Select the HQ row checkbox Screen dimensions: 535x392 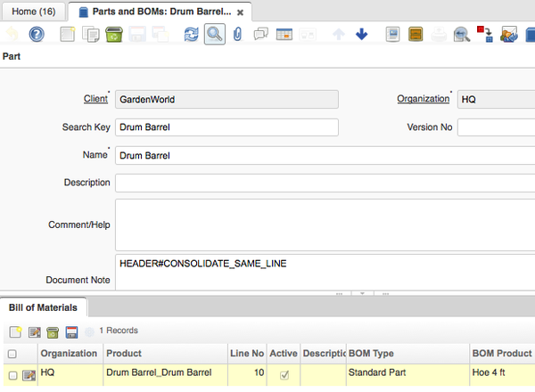(x=12, y=376)
